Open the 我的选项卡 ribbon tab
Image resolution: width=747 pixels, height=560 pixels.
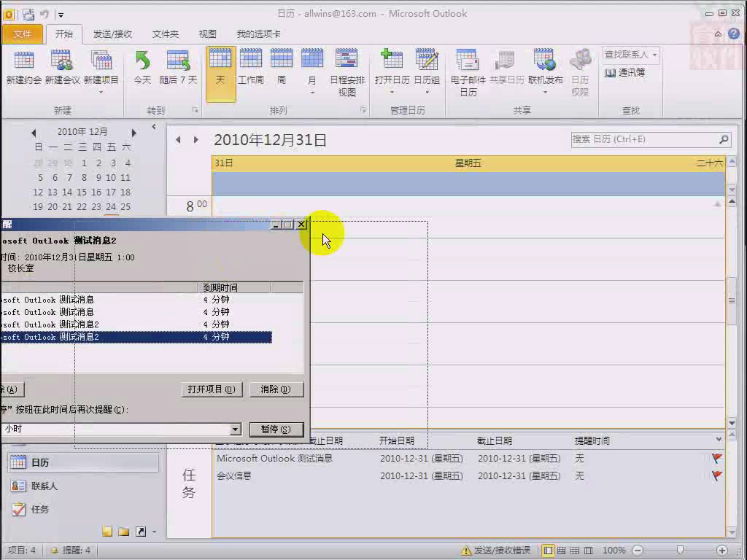tap(259, 34)
